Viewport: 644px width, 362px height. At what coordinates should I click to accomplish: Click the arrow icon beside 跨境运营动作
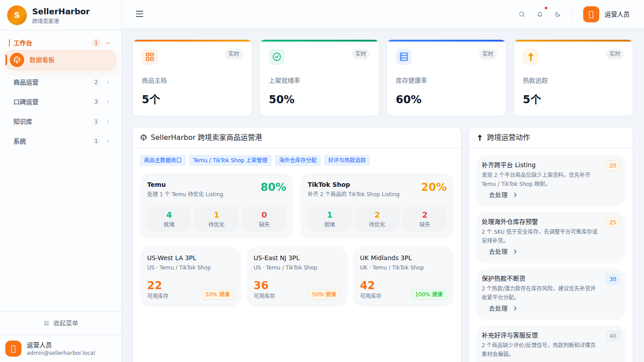pos(480,138)
